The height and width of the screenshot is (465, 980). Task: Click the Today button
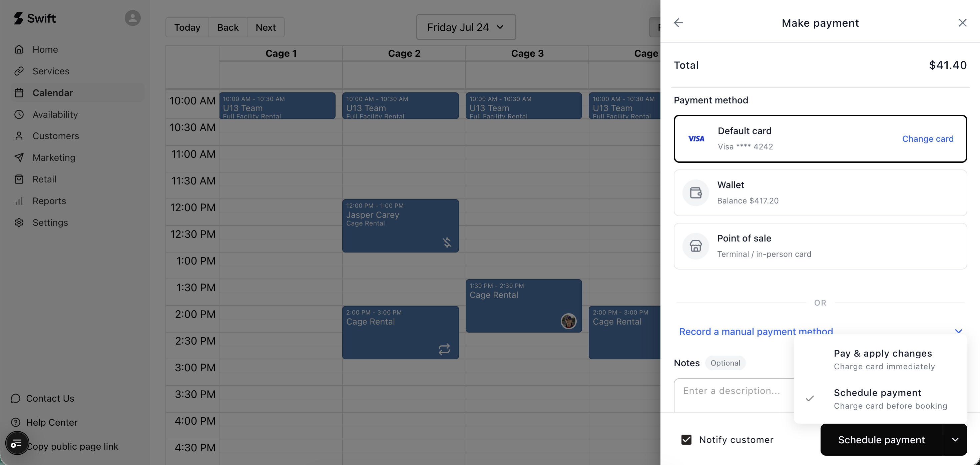pyautogui.click(x=187, y=27)
